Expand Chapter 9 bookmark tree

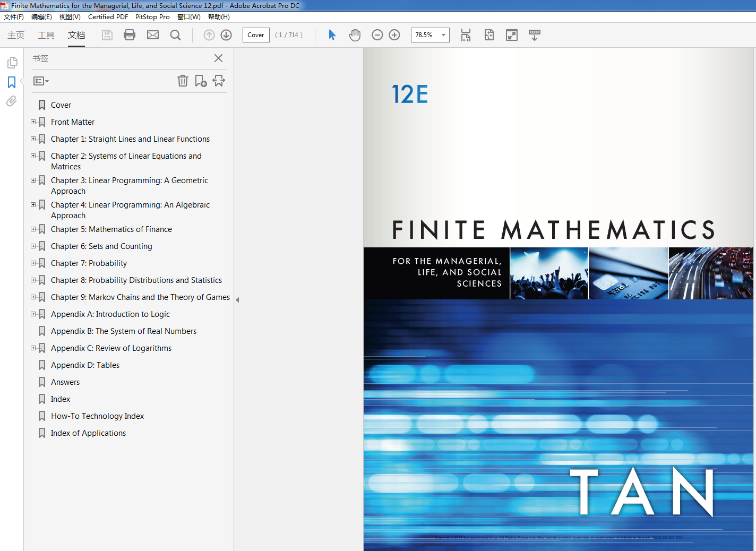click(x=33, y=297)
